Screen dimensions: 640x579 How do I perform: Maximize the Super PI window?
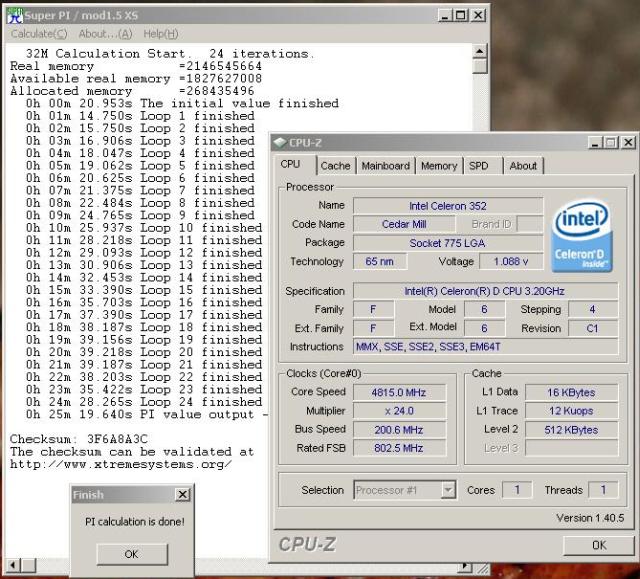[x=461, y=16]
